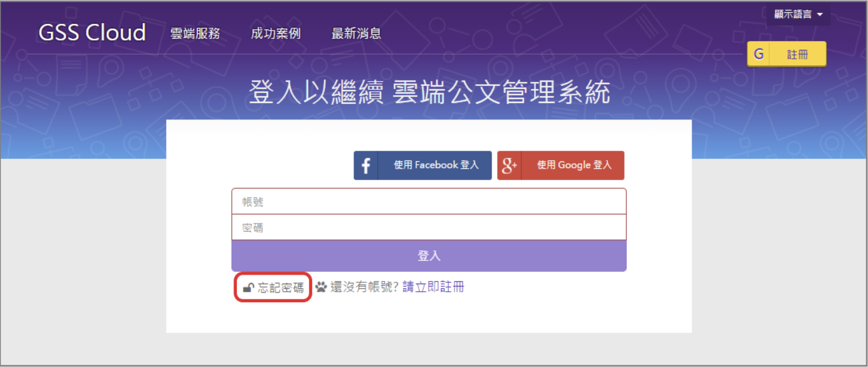Click the G icon on the yellow 註冊 button
Image resolution: width=868 pixels, height=367 pixels.
759,54
